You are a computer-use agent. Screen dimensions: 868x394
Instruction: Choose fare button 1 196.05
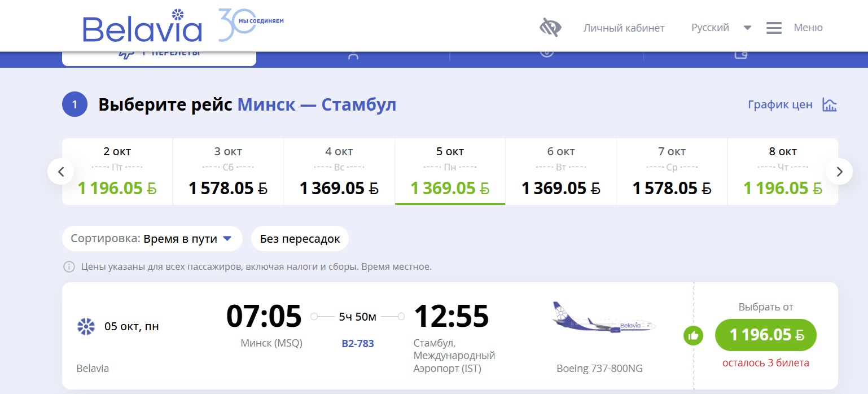766,335
